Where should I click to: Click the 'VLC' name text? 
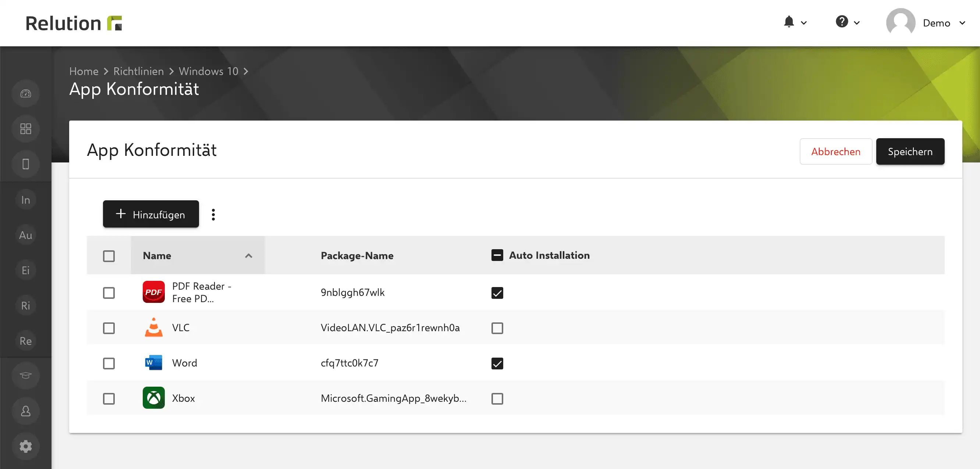[181, 327]
